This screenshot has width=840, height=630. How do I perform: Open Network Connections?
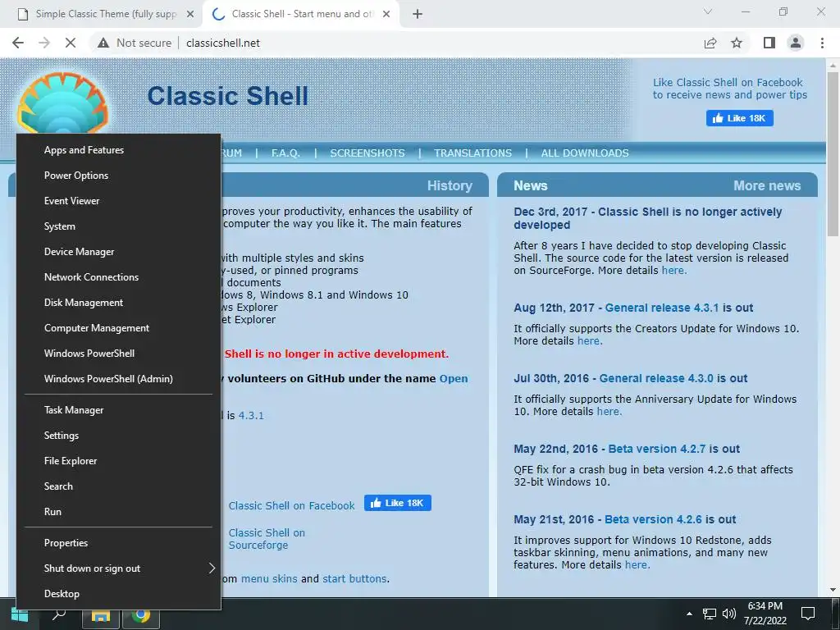click(118, 277)
